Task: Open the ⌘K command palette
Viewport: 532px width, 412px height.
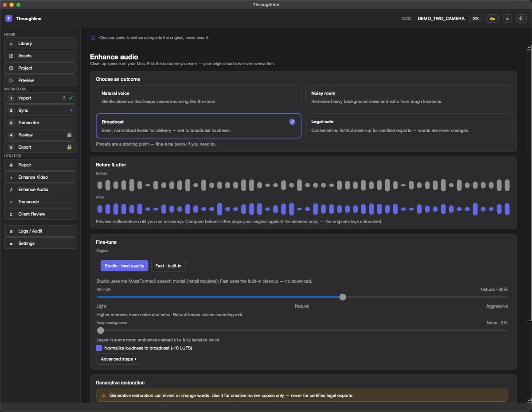Action: (476, 19)
